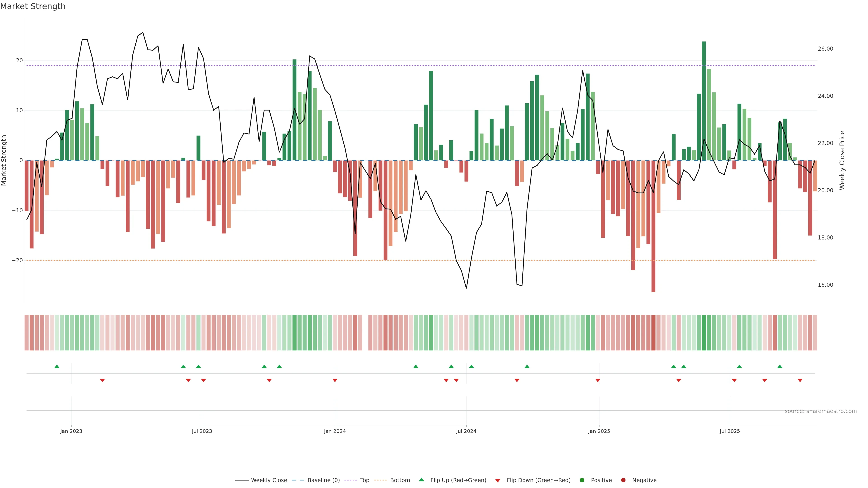868x488 pixels.
Task: Click the rightmost red flip-down triangle marker
Action: coord(800,380)
